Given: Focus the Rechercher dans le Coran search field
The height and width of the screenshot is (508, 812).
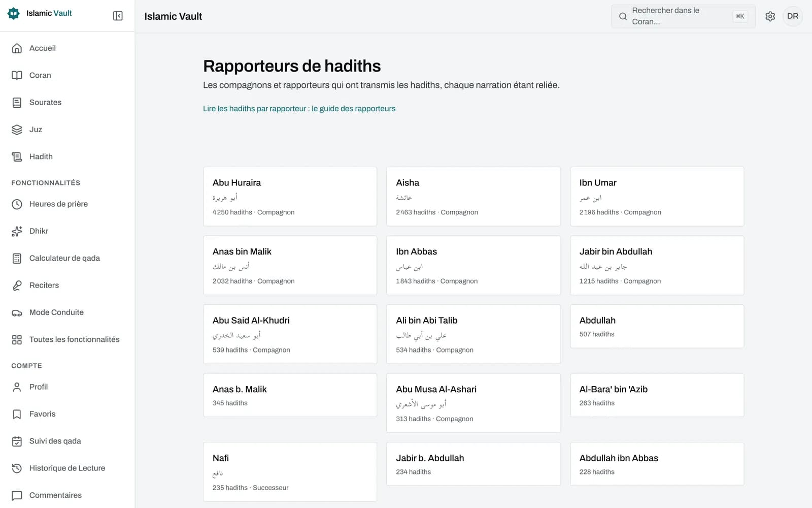Looking at the screenshot, I should point(683,16).
